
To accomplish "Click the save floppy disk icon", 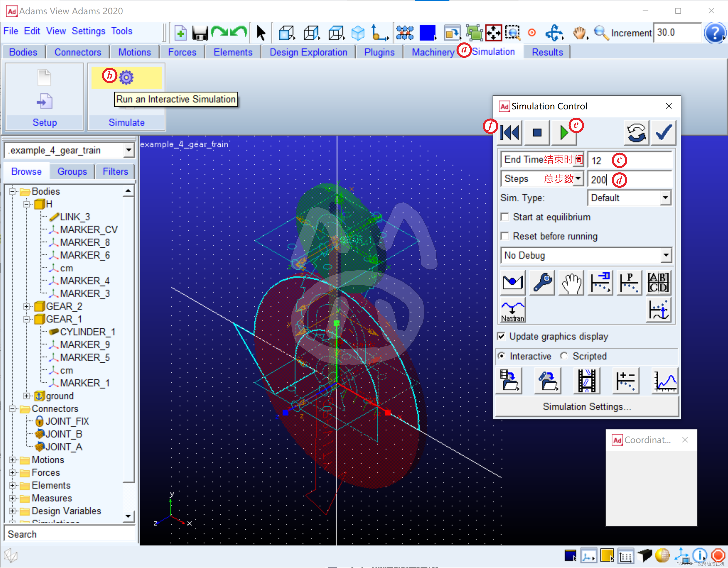I will click(x=200, y=33).
